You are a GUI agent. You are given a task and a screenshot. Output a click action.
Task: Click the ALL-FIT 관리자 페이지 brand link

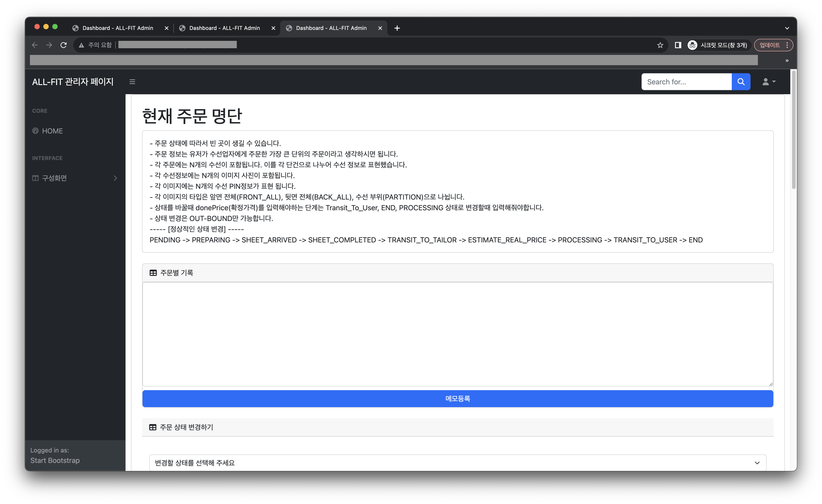click(73, 82)
